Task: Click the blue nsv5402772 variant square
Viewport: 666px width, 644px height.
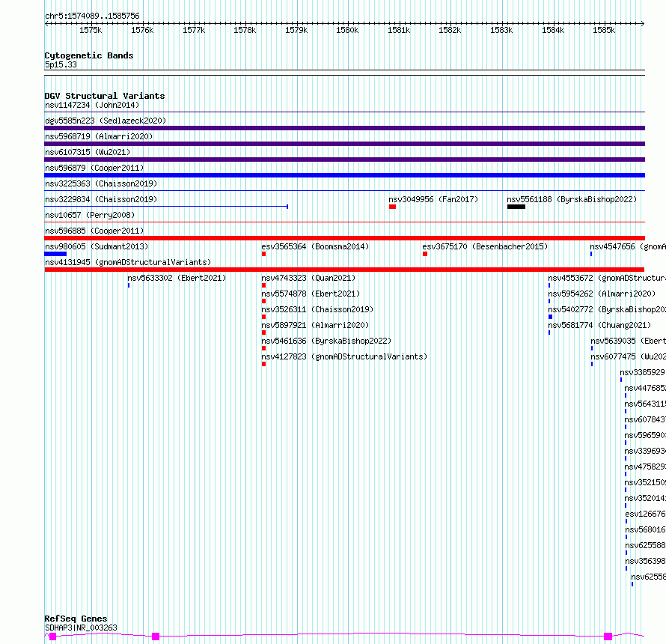Action: [x=551, y=317]
